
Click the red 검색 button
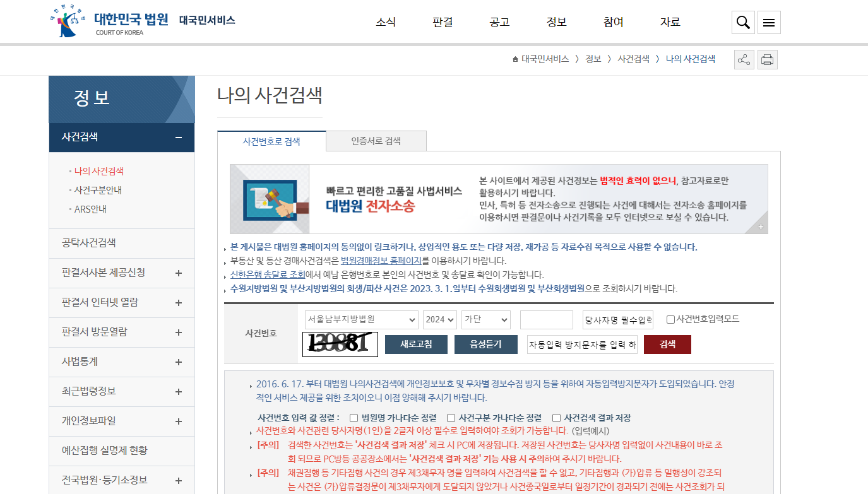[667, 344]
